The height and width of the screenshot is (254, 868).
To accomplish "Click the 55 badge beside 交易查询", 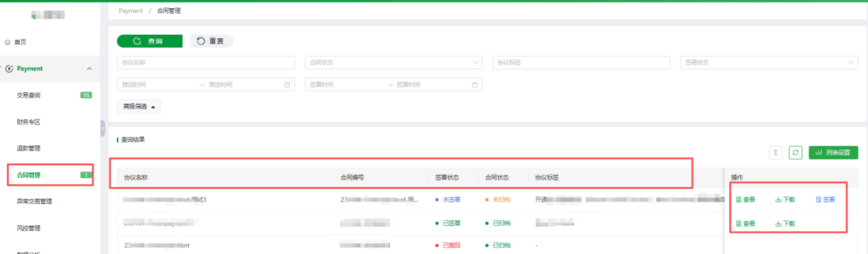I will (86, 95).
